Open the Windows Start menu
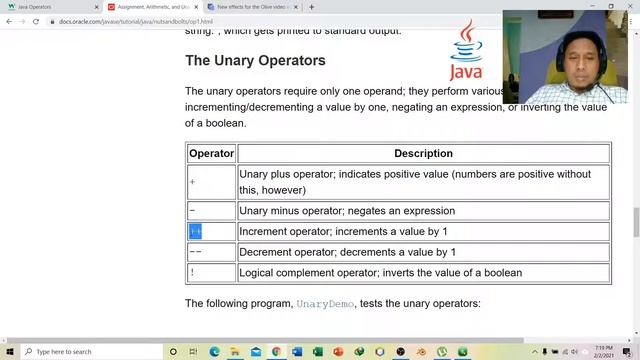640x360 pixels. pyautogui.click(x=10, y=351)
